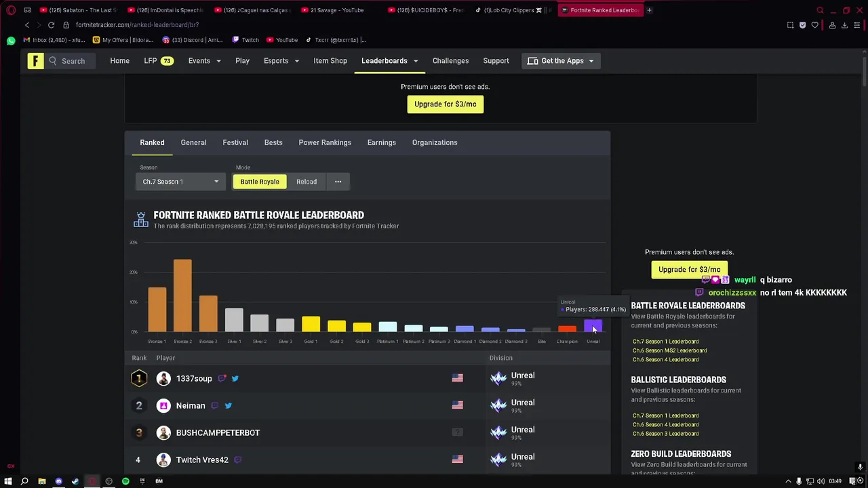Screen dimensions: 868x488
Task: Switch to the Festival tab
Action: tap(235, 142)
